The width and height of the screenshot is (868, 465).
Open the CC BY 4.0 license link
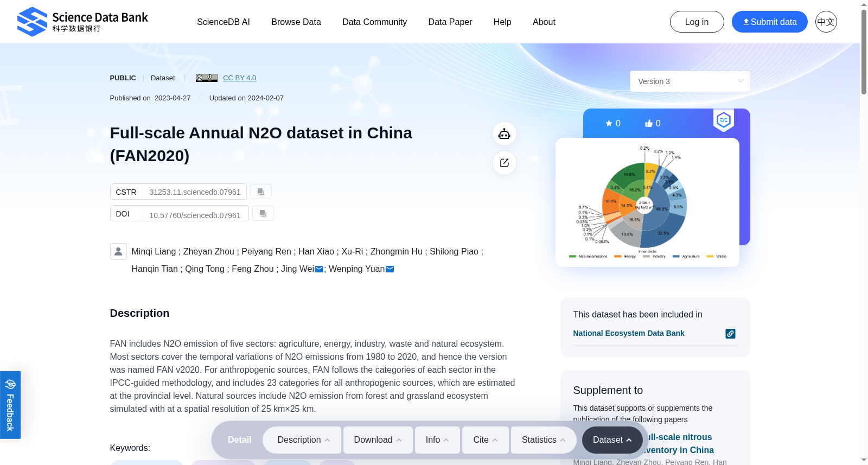[239, 78]
